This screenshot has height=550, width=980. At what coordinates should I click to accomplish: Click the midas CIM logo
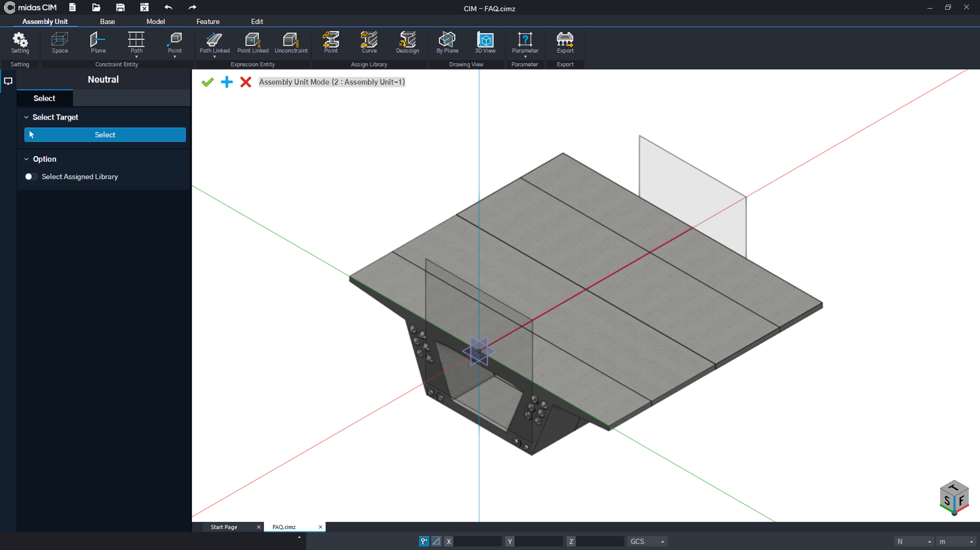[x=30, y=7]
